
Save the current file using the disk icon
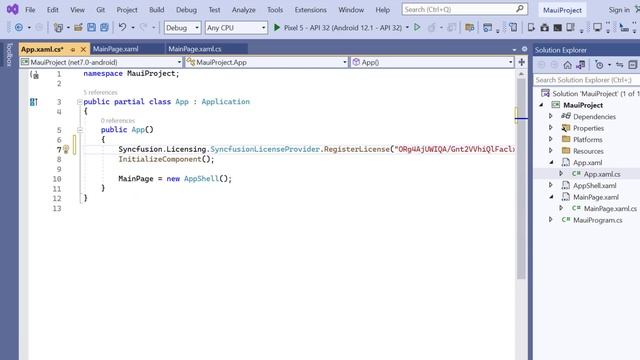[91, 28]
